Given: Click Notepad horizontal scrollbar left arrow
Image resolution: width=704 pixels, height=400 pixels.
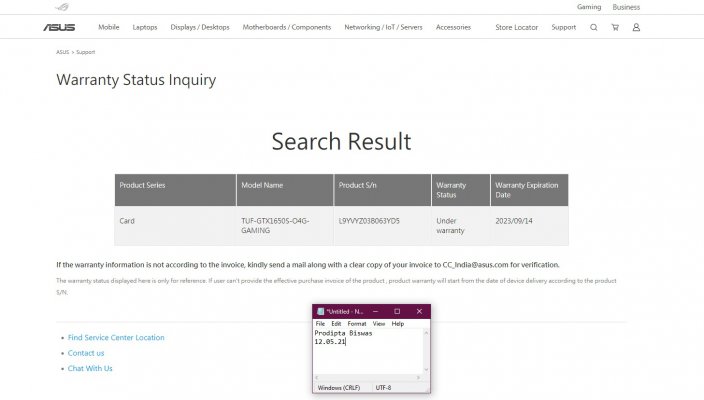Looking at the screenshot, I should 317,378.
